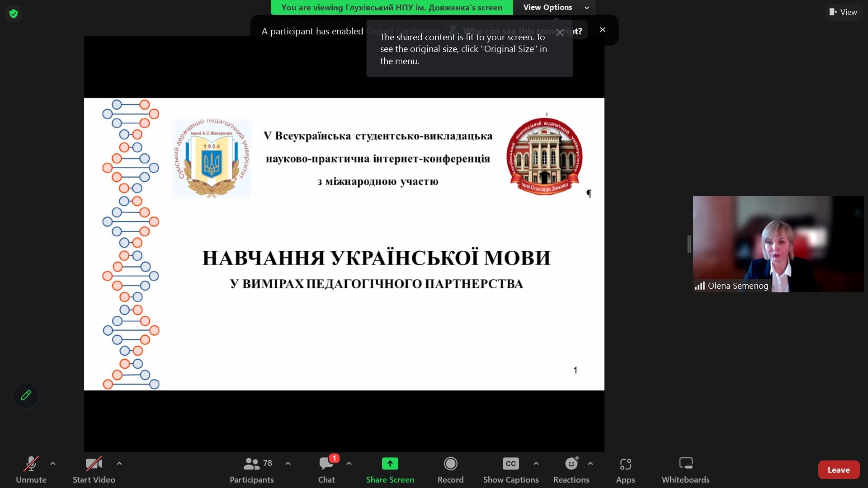Start recording with Record button
This screenshot has width=868, height=488.
tap(450, 469)
